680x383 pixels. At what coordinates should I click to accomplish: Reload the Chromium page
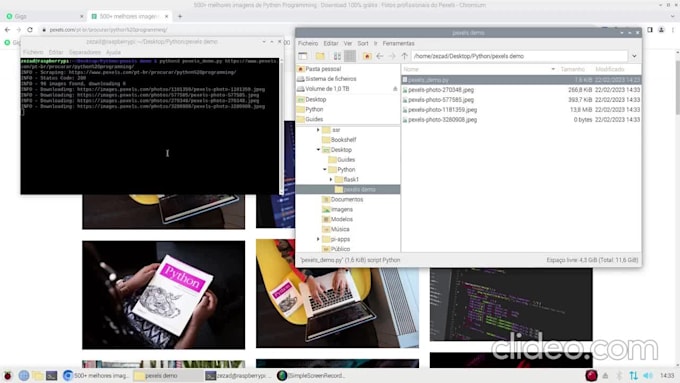point(30,29)
